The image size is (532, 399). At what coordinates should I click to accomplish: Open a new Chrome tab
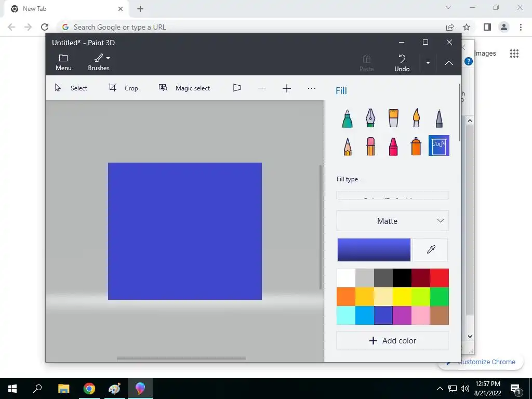pyautogui.click(x=140, y=9)
